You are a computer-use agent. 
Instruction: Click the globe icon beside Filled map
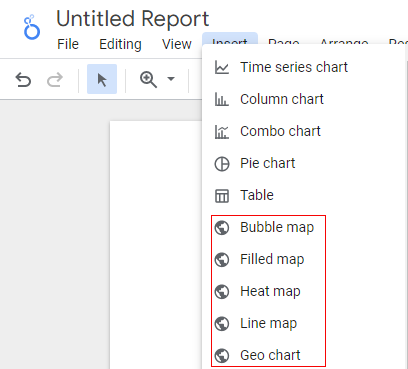click(x=222, y=260)
